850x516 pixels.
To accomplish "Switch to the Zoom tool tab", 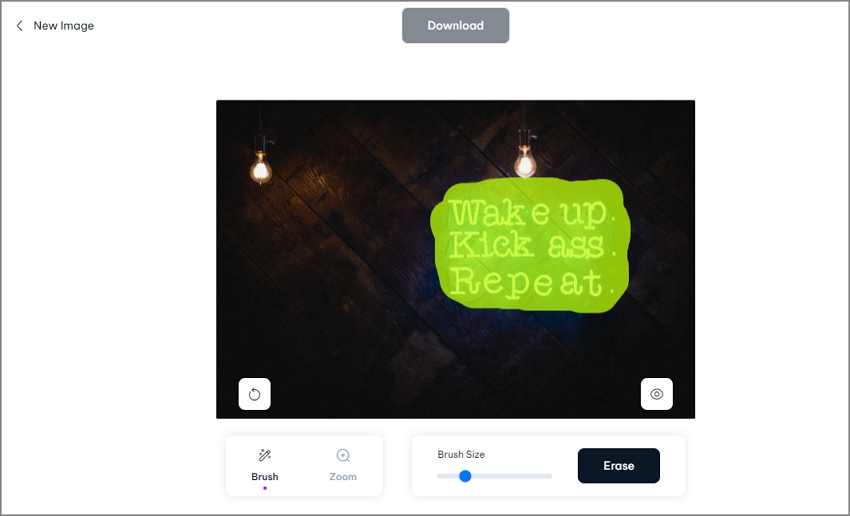I will click(343, 466).
